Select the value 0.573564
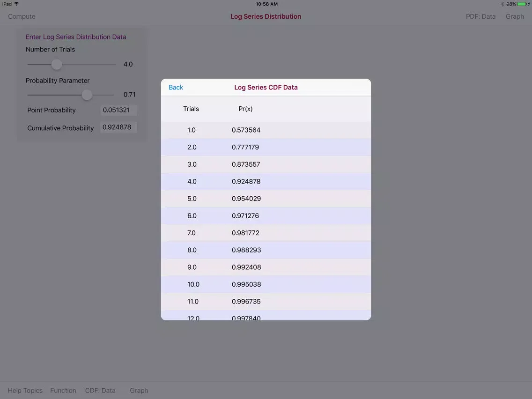The width and height of the screenshot is (532, 399). tap(246, 130)
